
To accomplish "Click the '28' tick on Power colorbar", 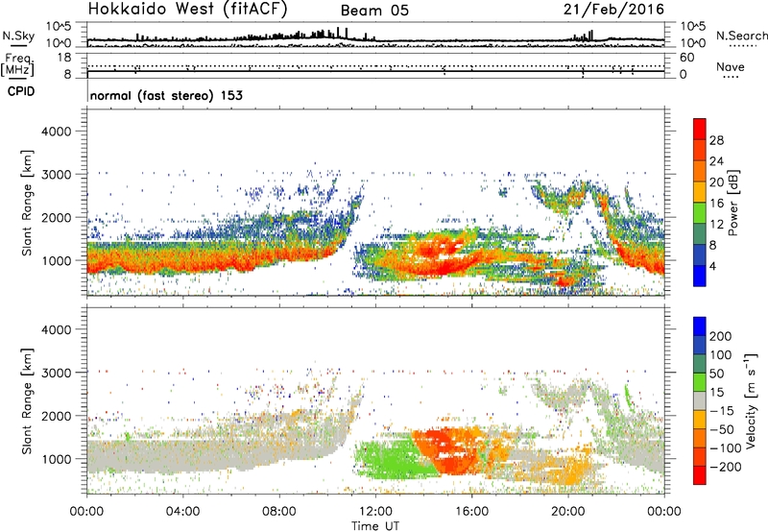I will click(x=716, y=140).
